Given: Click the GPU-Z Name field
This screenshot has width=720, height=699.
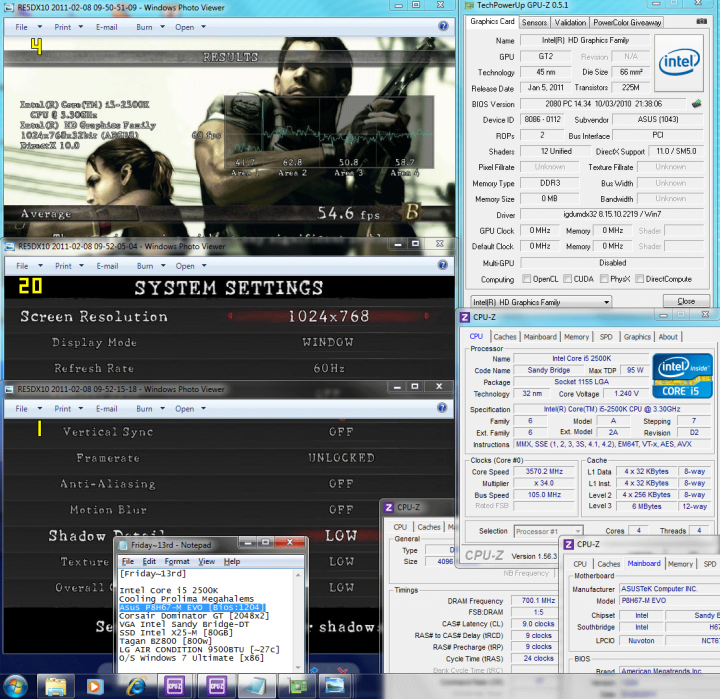Looking at the screenshot, I should 585,40.
